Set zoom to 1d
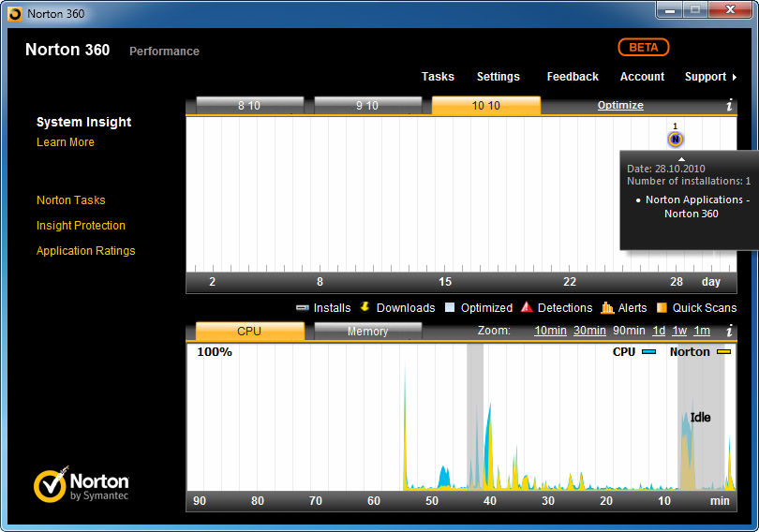This screenshot has width=759, height=532. (659, 331)
